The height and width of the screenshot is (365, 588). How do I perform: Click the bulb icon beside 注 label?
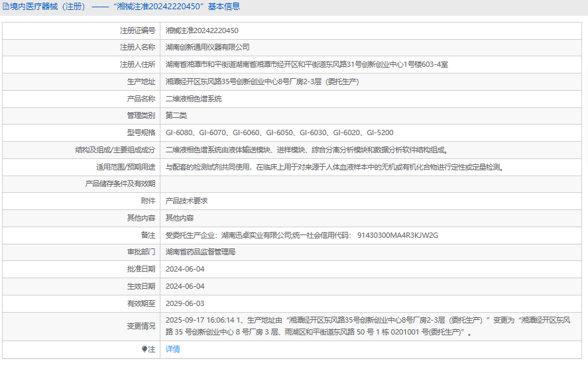tap(145, 349)
